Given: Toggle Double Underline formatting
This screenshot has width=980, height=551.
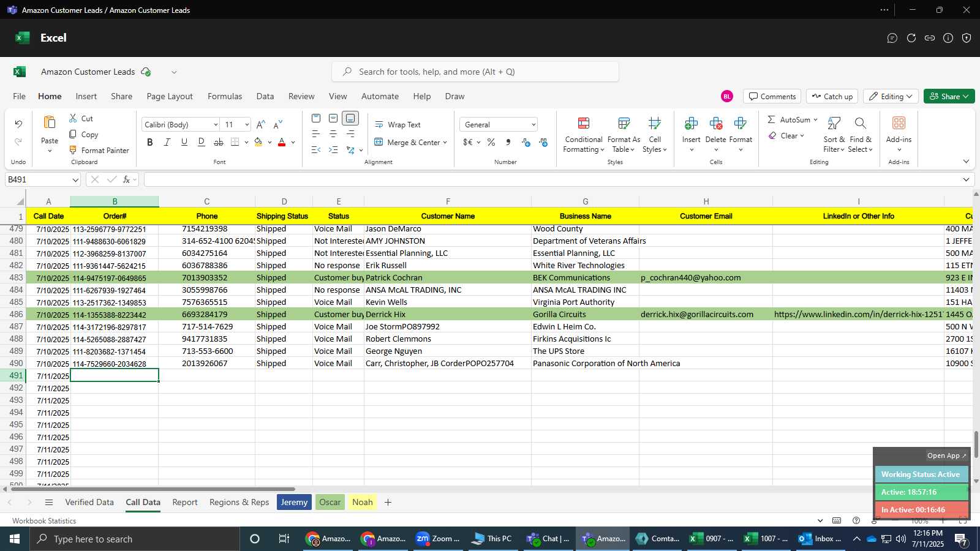Looking at the screenshot, I should pos(202,142).
